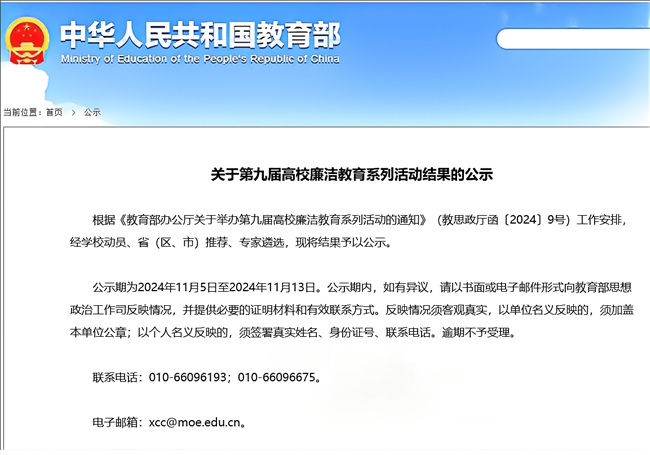650x455 pixels.
Task: Click phone number 010-66096193
Action: pos(188,377)
